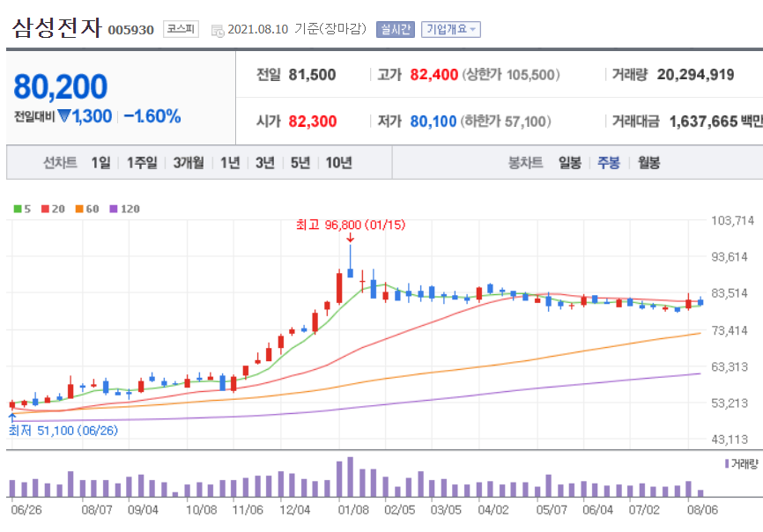Screen dimensions: 763x532
Task: Click the 최저 51,100 (06/26) chart label
Action: pos(63,431)
